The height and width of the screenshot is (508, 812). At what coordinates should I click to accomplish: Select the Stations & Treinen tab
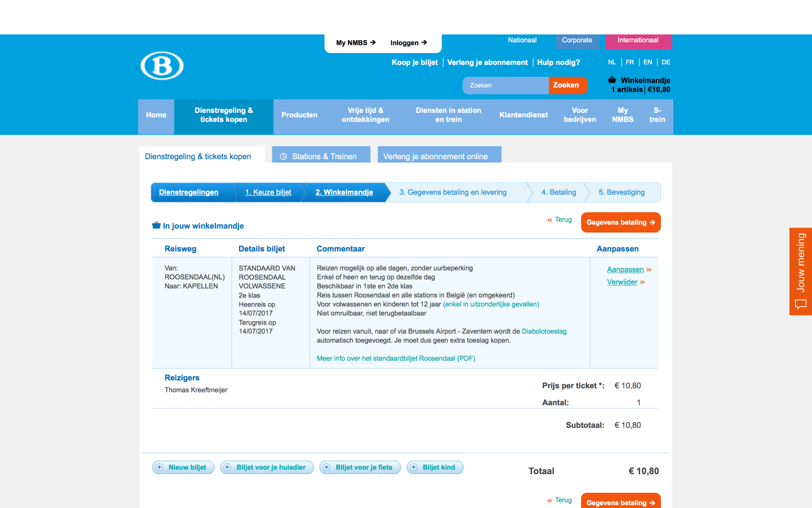pyautogui.click(x=321, y=155)
